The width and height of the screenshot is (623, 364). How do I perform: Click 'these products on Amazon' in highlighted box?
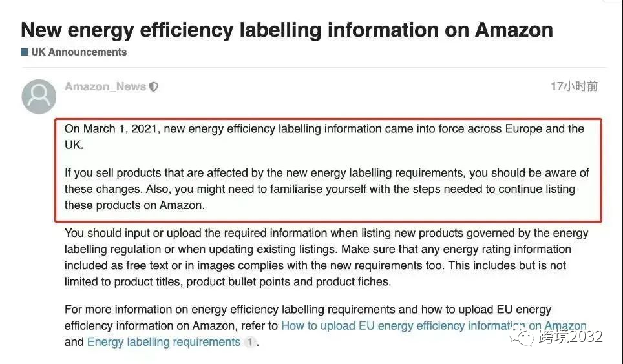tap(134, 206)
